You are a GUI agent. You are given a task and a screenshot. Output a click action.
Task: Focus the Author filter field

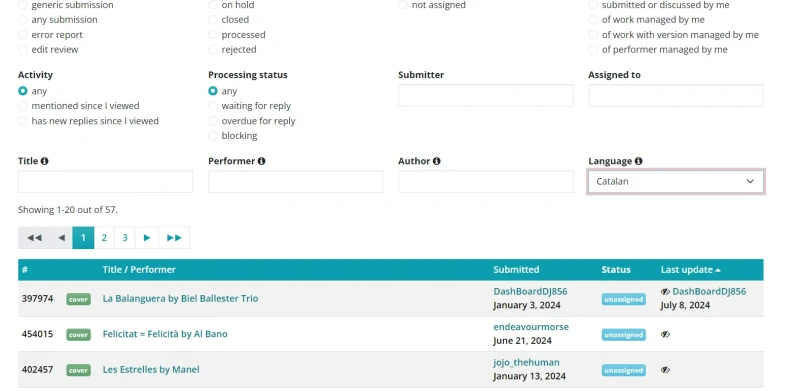point(486,182)
